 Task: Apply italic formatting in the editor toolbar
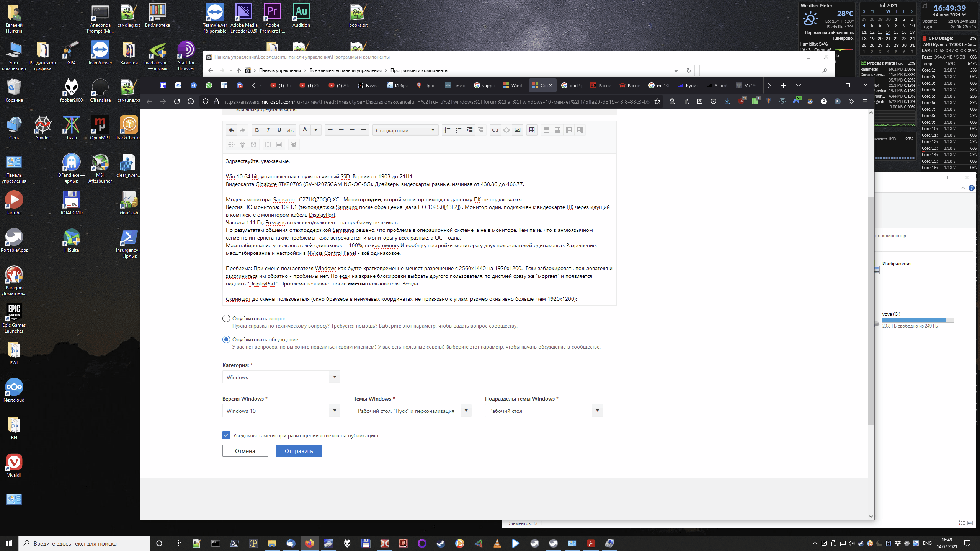click(x=268, y=130)
